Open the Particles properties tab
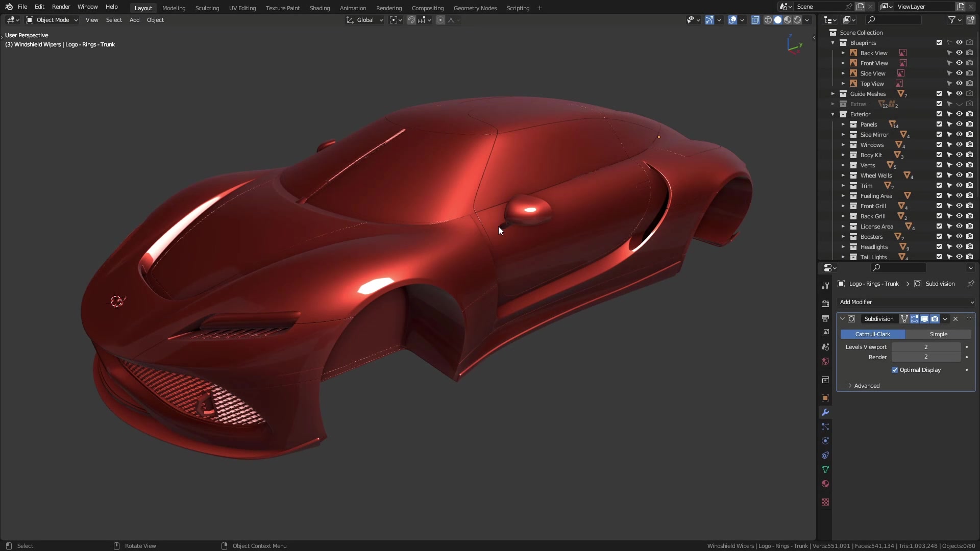 pyautogui.click(x=825, y=427)
